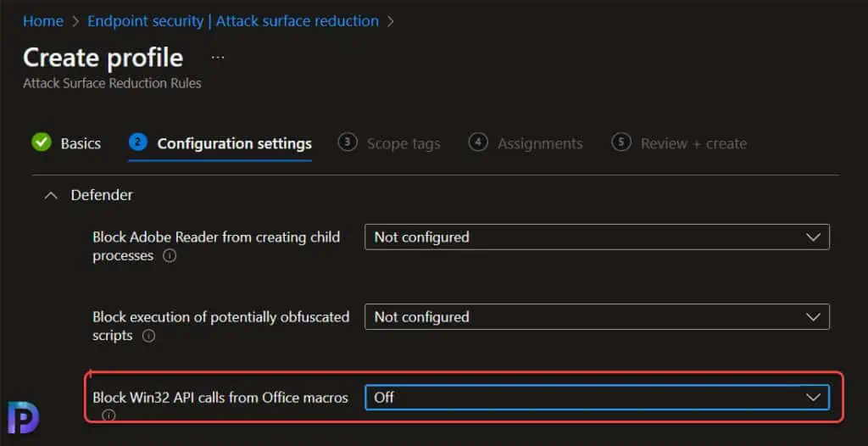Open the Home breadcrumb link
The width and height of the screenshot is (868, 446).
[x=42, y=21]
